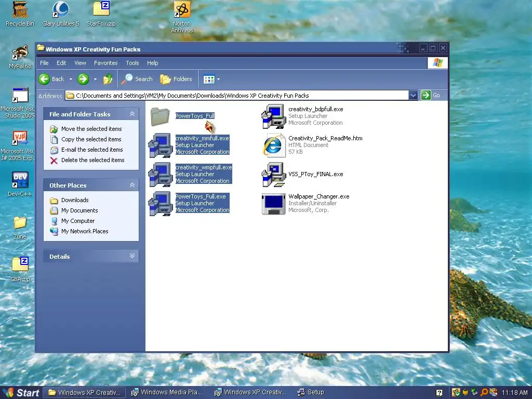Collapse Other Places panel
The image size is (532, 399).
click(x=132, y=185)
